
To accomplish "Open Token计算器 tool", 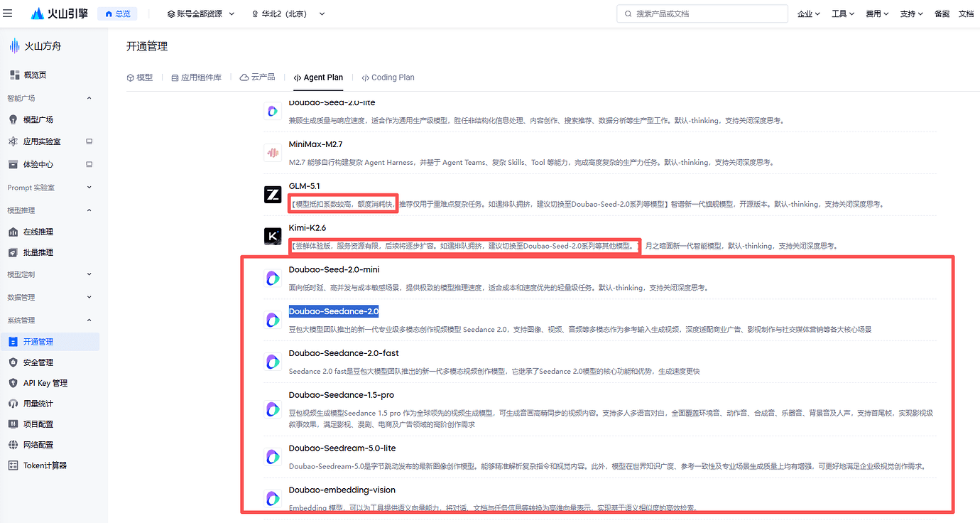I will [x=45, y=465].
